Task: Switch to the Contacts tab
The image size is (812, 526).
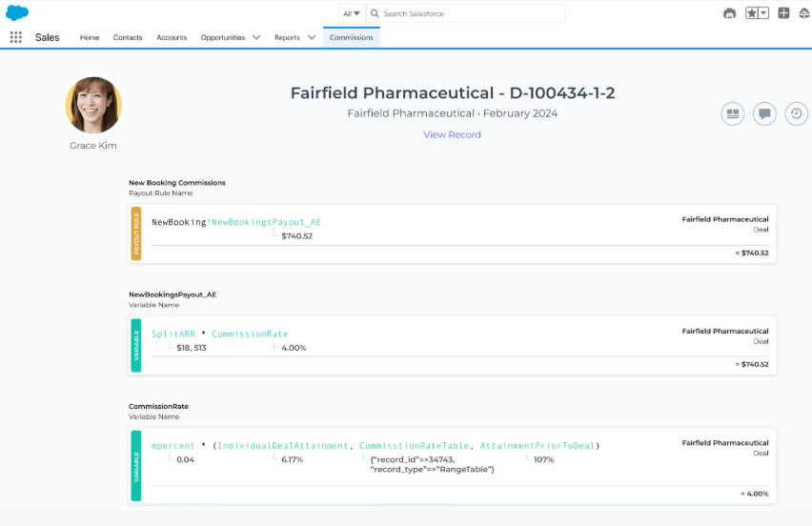Action: point(128,37)
